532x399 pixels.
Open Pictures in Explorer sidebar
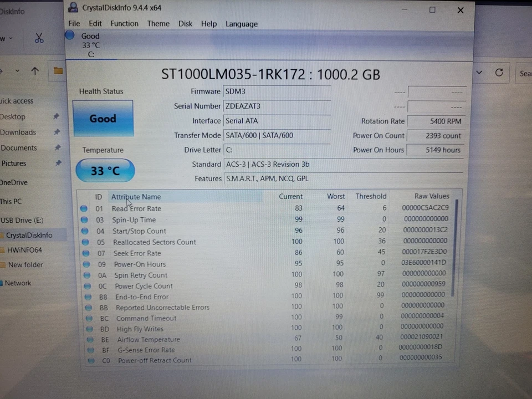coord(13,163)
